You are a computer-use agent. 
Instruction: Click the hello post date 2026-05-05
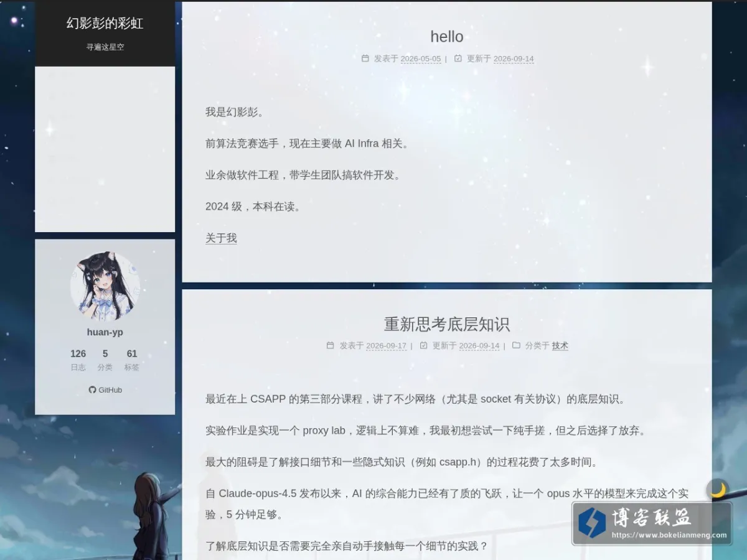tap(421, 59)
